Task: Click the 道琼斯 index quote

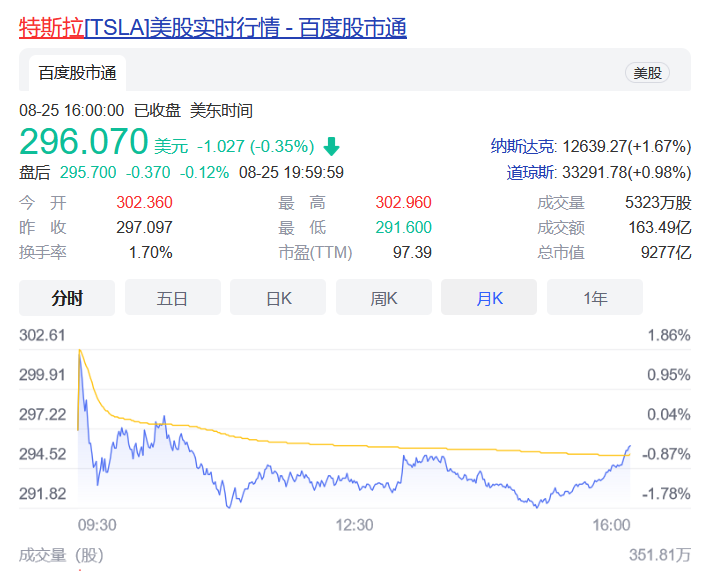Action: [x=598, y=173]
